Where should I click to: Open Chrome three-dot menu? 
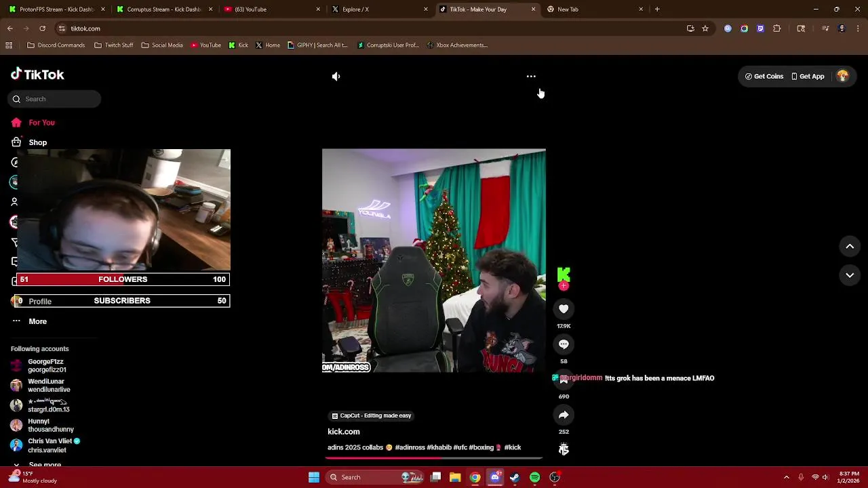858,28
